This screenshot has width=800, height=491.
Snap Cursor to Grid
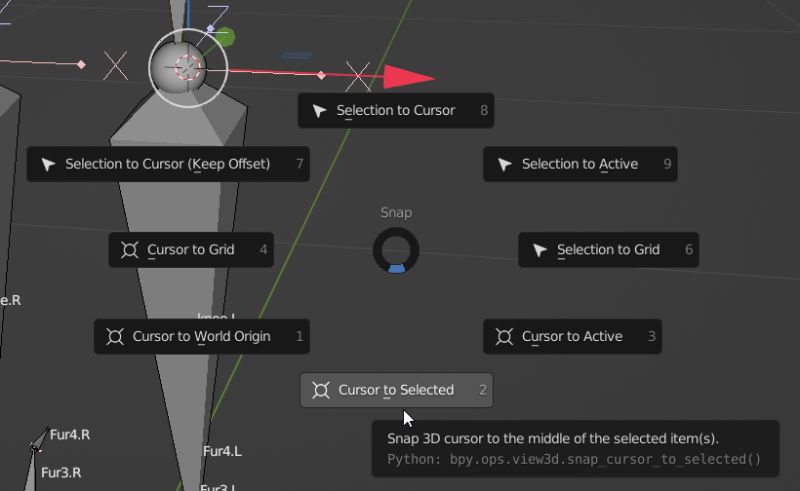click(191, 250)
